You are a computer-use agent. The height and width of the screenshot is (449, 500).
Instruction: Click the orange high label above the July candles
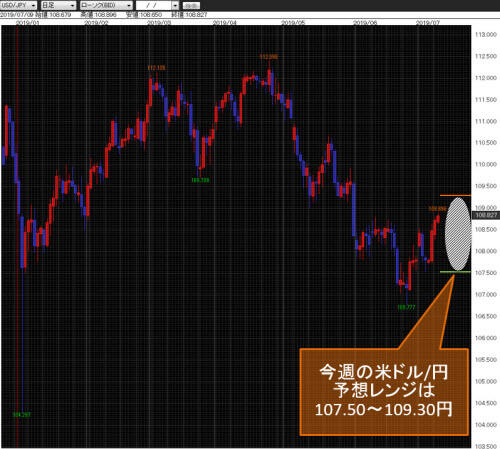point(437,209)
